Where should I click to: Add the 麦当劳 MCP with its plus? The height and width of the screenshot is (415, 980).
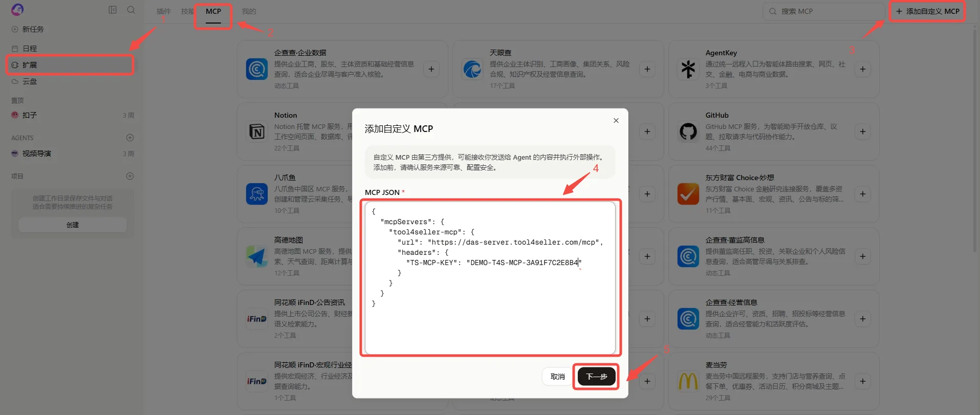tap(863, 381)
